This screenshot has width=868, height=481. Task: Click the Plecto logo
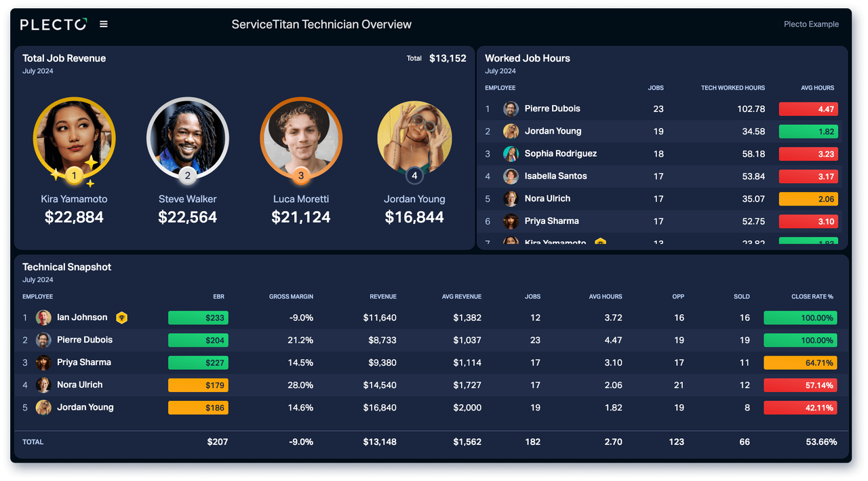coord(54,24)
